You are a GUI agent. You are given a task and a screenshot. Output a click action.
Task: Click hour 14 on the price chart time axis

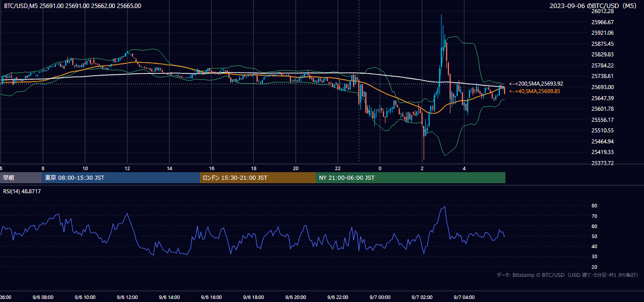pos(169,168)
